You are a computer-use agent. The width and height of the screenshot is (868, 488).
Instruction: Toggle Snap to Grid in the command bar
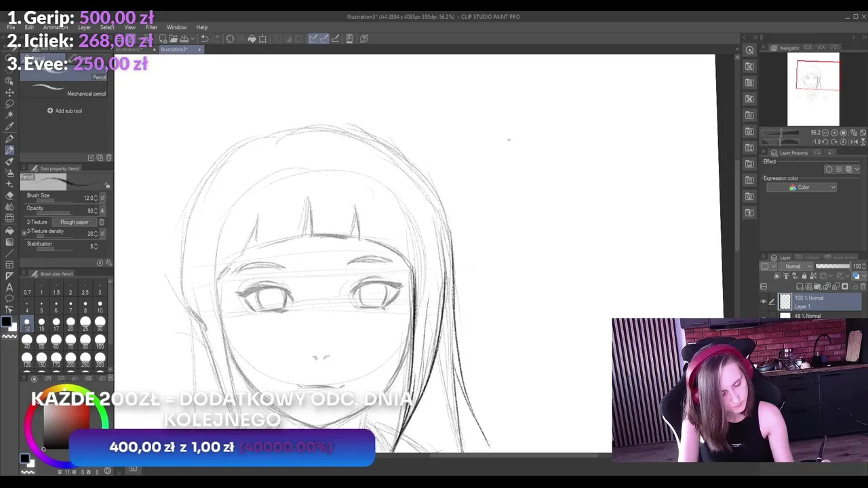pyautogui.click(x=336, y=39)
